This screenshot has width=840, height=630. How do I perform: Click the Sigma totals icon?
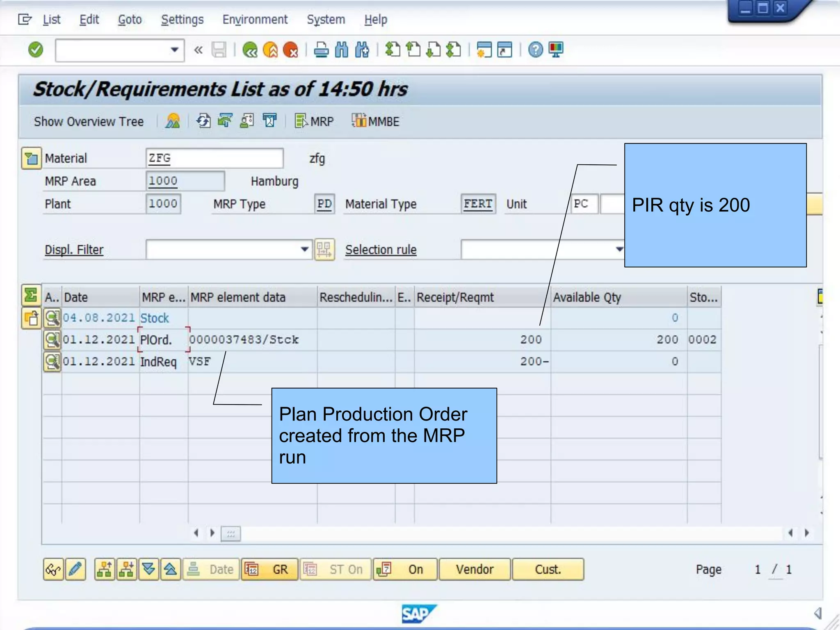tap(31, 295)
